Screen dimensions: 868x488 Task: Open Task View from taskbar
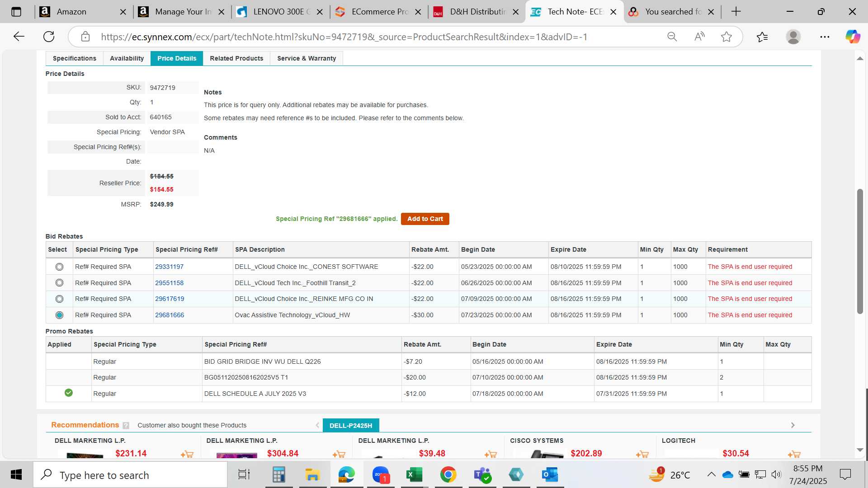click(x=244, y=474)
